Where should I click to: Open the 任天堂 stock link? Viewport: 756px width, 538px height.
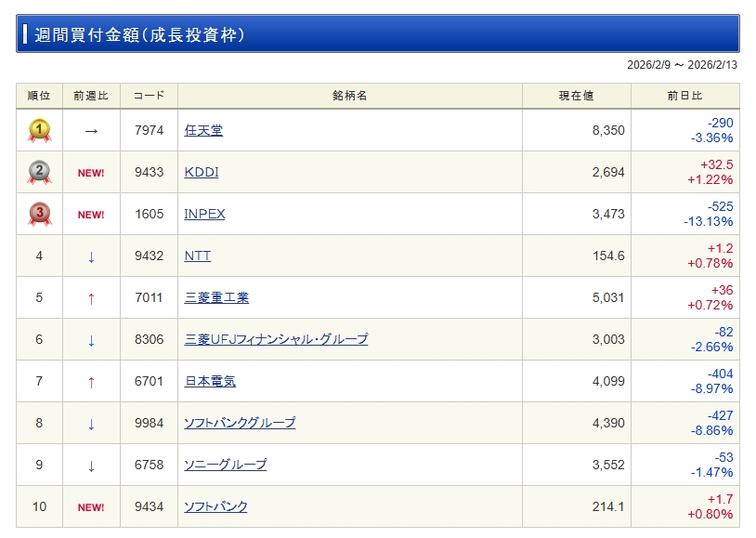[203, 131]
